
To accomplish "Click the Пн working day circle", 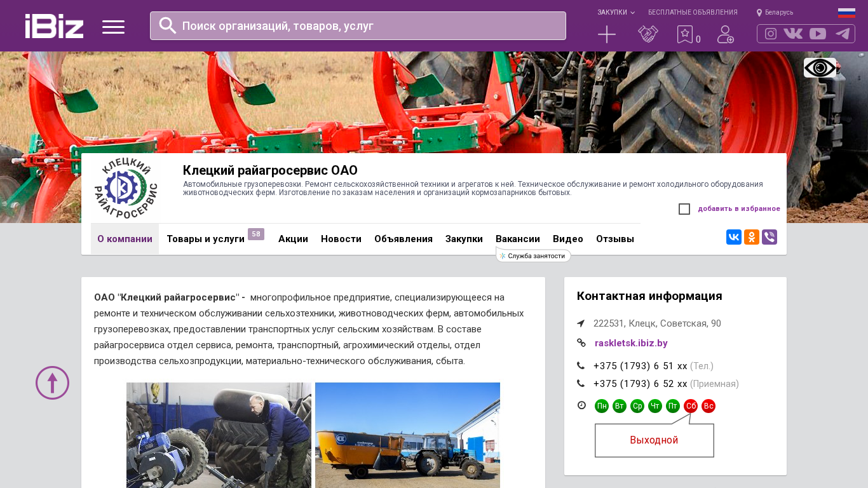I will pyautogui.click(x=602, y=406).
